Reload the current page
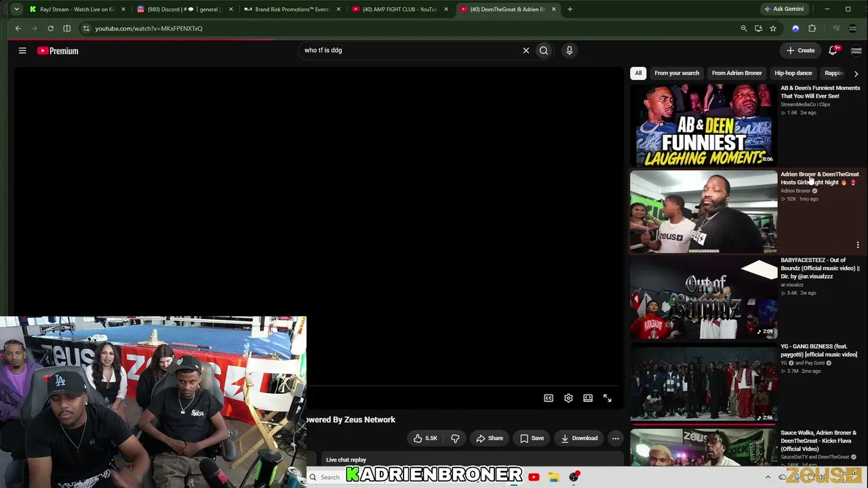The height and width of the screenshot is (488, 868). (x=50, y=28)
